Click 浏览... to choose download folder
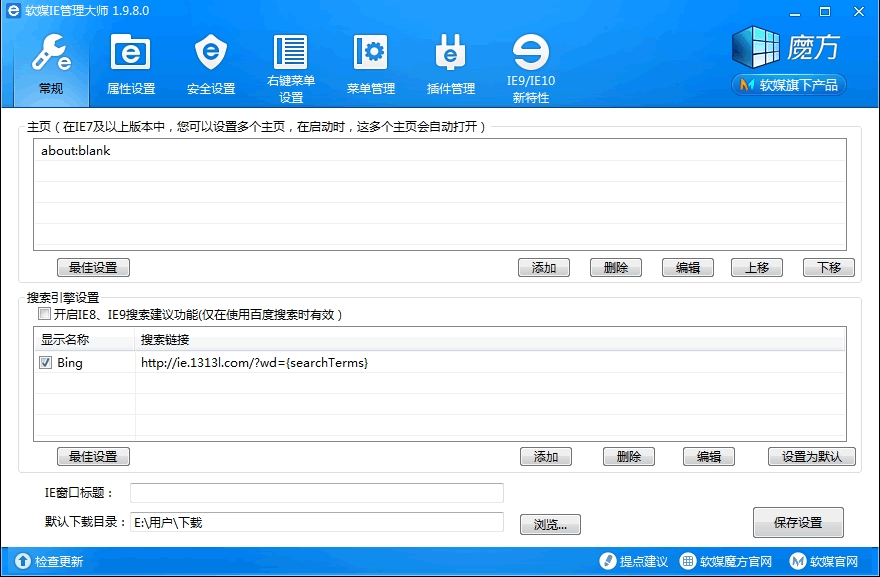This screenshot has height=577, width=880. [550, 524]
